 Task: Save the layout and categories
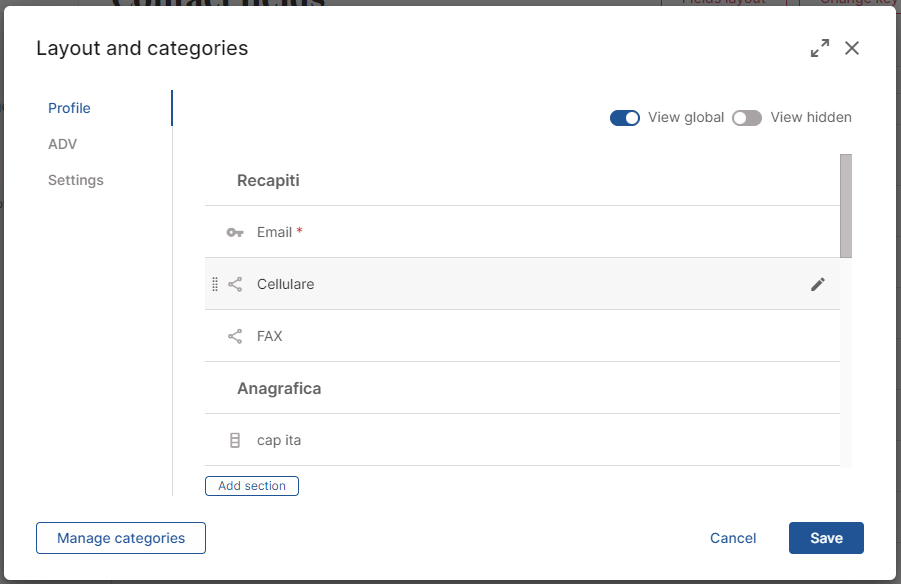pos(826,538)
